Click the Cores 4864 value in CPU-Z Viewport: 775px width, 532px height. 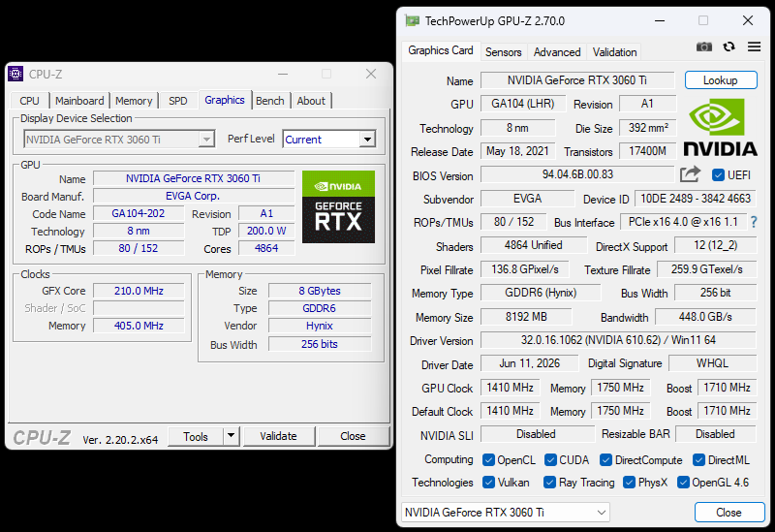(266, 248)
